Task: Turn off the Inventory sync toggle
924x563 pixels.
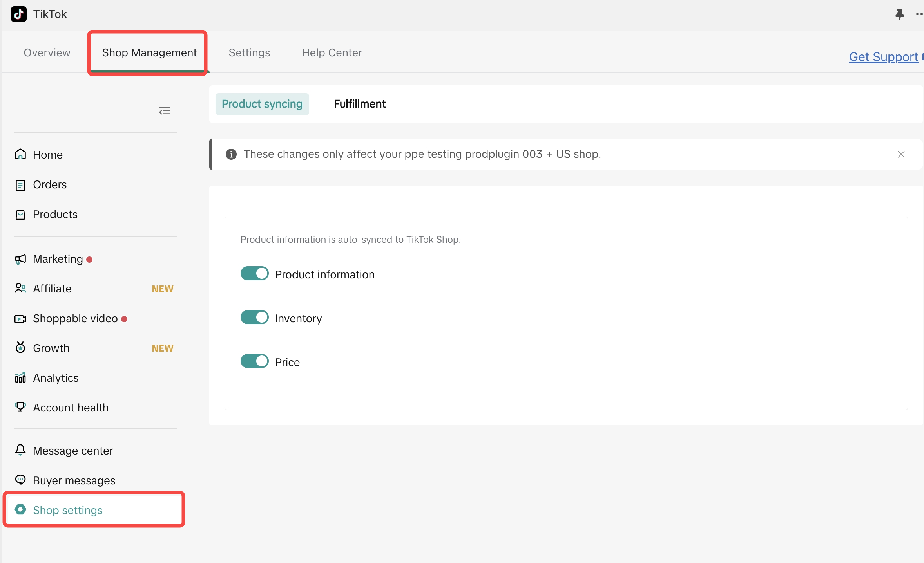Action: click(255, 318)
